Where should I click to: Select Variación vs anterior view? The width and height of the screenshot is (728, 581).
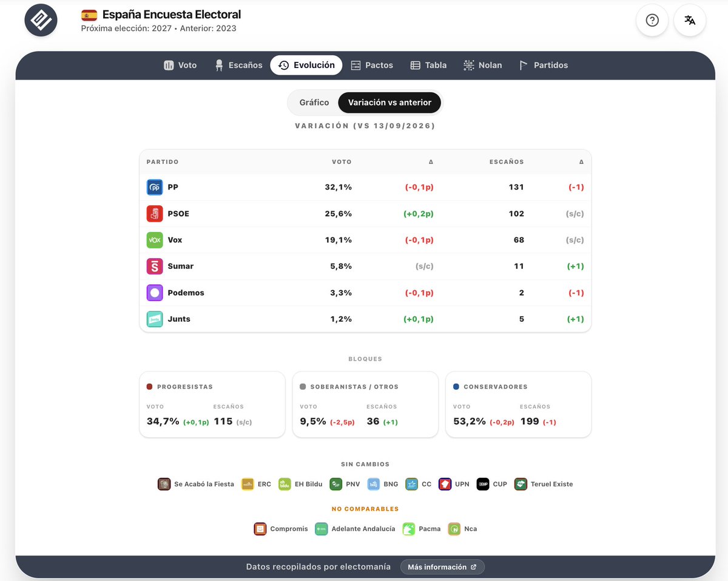tap(389, 103)
